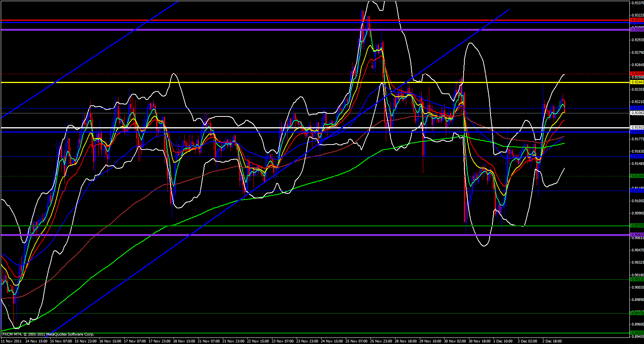
Task: Select the blue 0.9117 price label
Action: point(637,191)
